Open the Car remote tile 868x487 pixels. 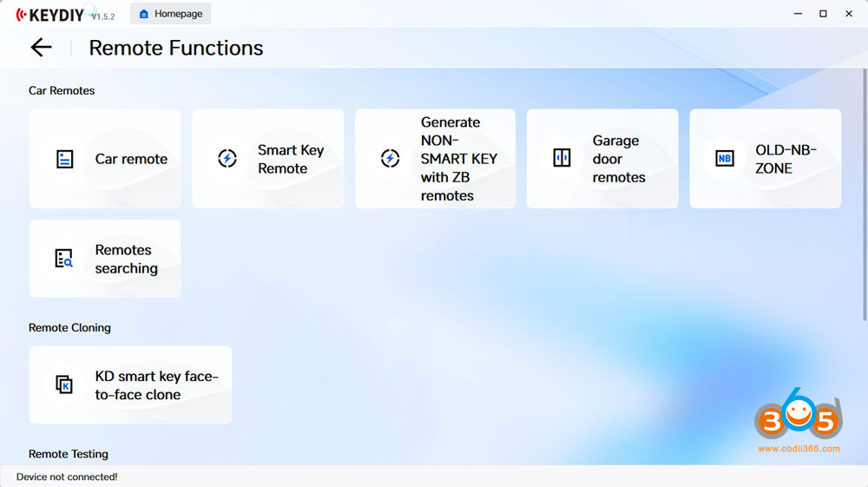point(131,159)
